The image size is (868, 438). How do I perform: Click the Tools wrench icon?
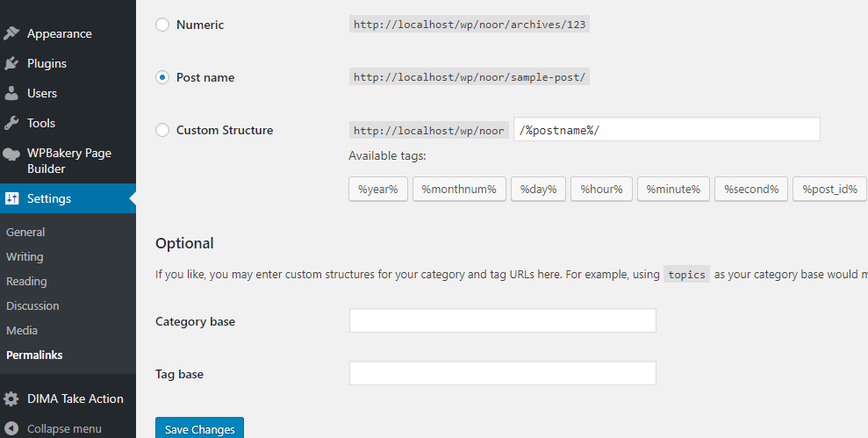pyautogui.click(x=11, y=123)
